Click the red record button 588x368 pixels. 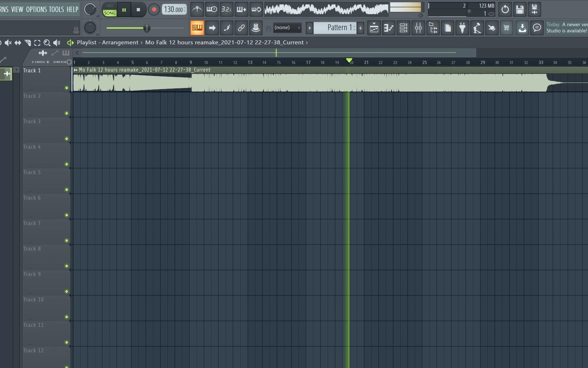154,10
